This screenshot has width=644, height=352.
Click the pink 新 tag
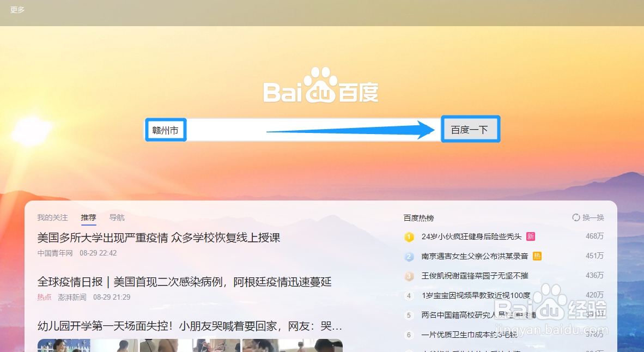(531, 236)
